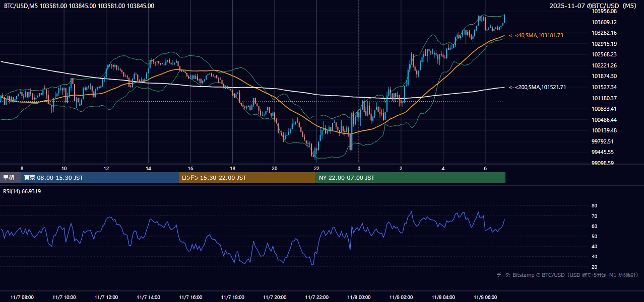
Task: Click the bottom axis label 11/7 18:00
Action: click(x=232, y=297)
